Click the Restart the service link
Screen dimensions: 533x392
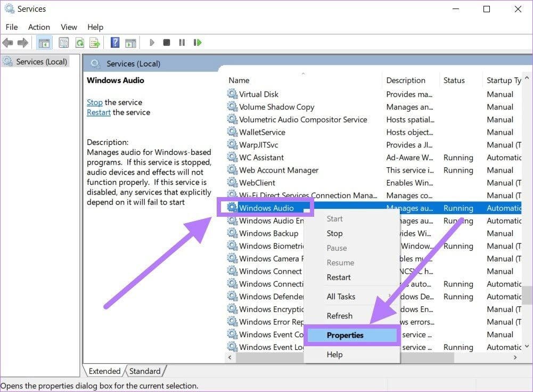point(99,112)
